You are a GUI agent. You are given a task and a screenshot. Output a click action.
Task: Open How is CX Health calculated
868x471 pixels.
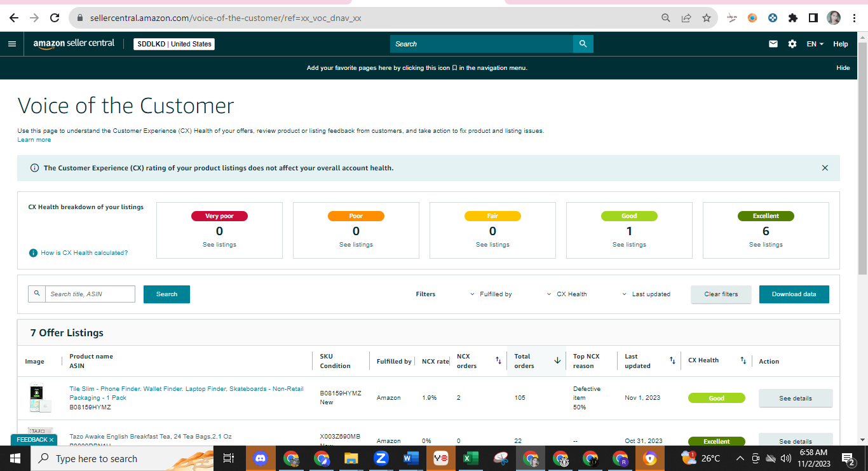85,253
